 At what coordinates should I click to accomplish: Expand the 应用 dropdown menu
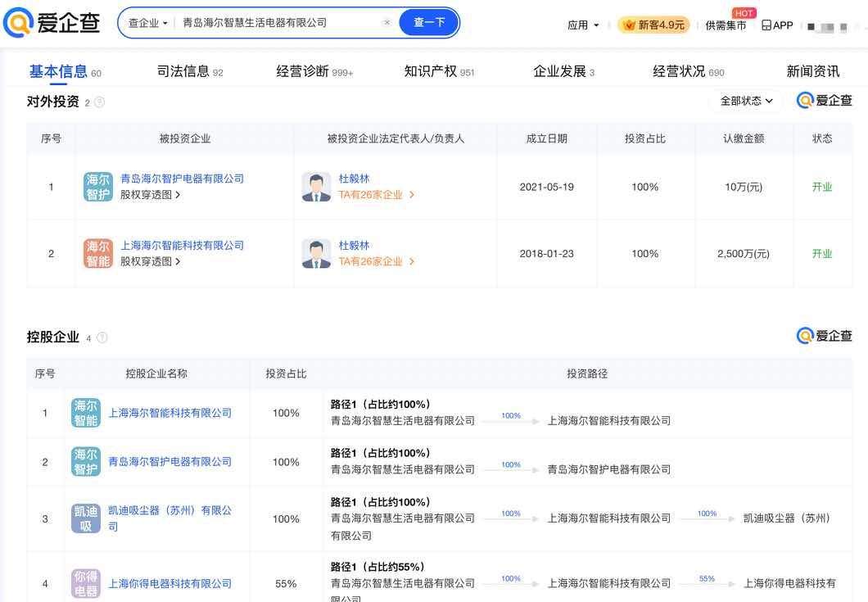[583, 25]
